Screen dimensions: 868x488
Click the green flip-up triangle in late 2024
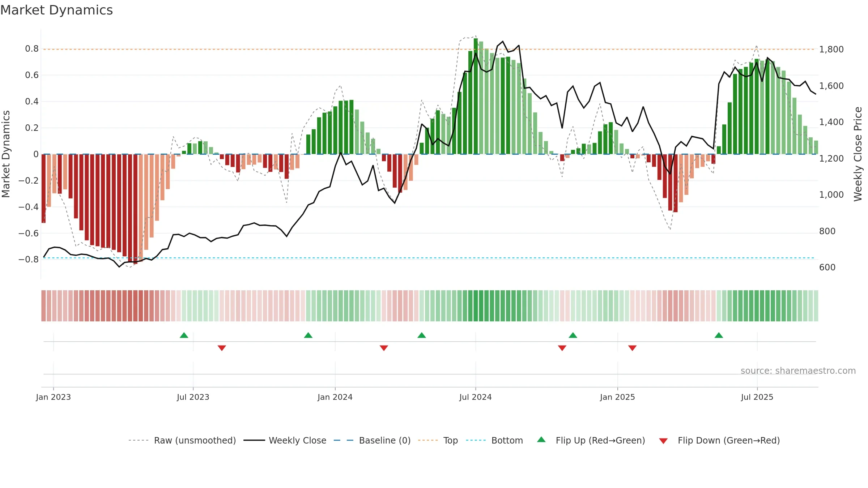573,335
